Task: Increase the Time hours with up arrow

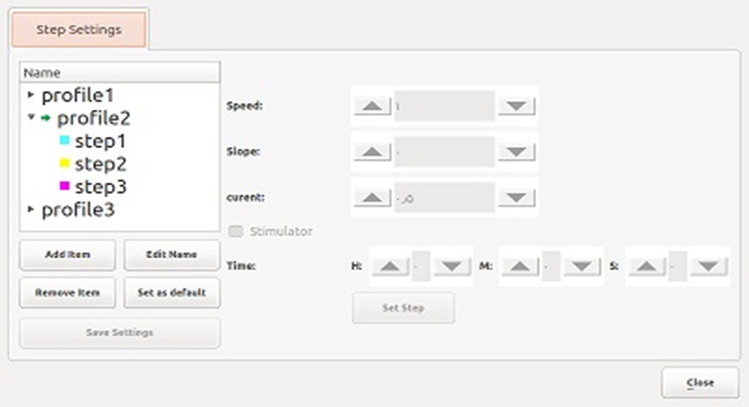Action: 391,266
